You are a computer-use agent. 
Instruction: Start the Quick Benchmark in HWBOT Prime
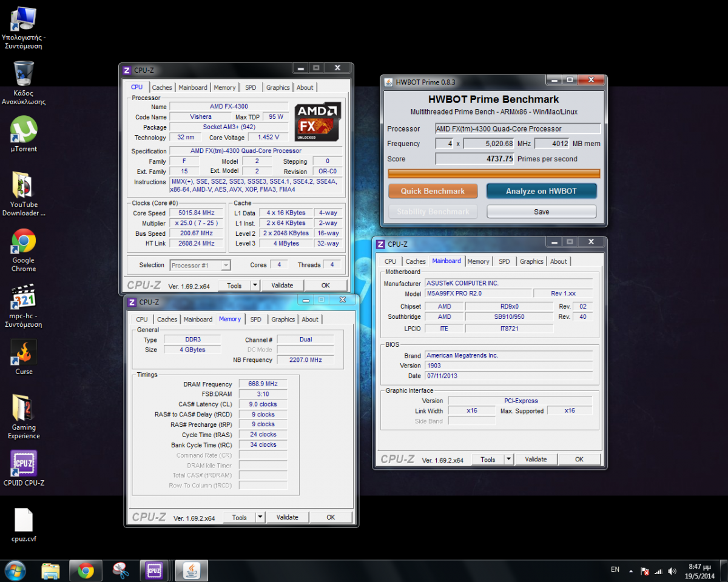(433, 191)
